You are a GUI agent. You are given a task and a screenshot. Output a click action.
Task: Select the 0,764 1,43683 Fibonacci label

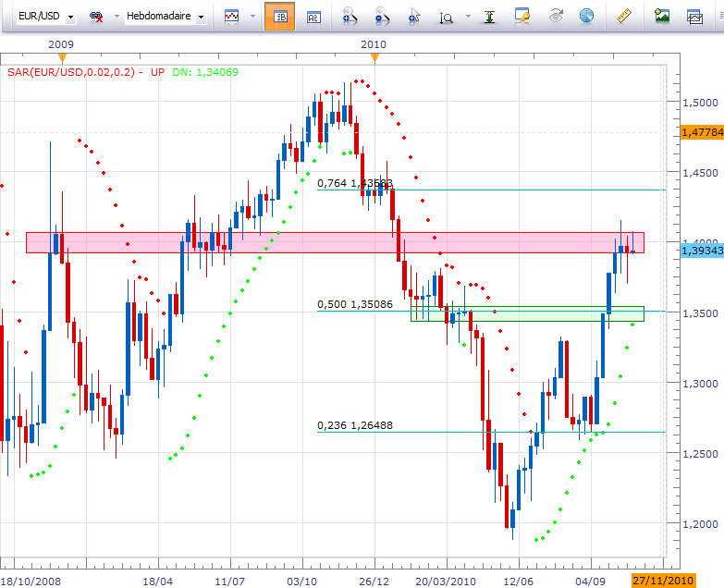click(x=355, y=183)
